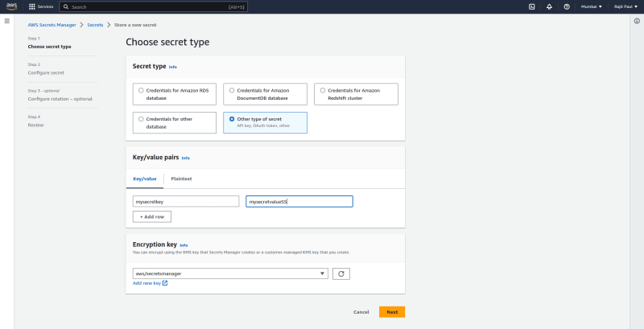Open the info panel icon on right
The height and width of the screenshot is (329, 644).
(x=637, y=21)
